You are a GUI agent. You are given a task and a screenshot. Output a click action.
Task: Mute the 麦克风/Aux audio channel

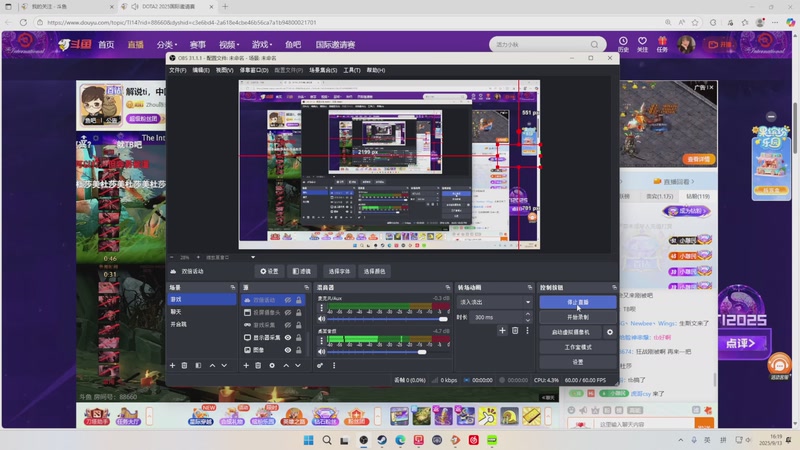[x=321, y=319]
